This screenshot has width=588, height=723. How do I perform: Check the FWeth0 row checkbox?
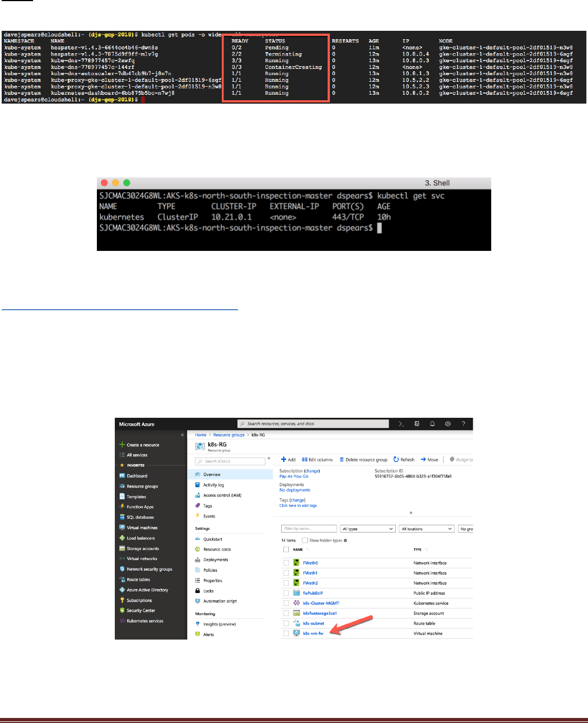click(286, 563)
